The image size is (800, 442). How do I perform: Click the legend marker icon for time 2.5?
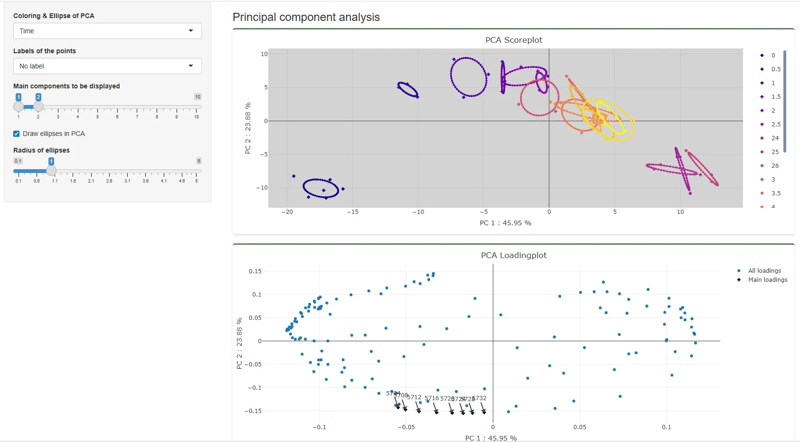click(x=762, y=124)
